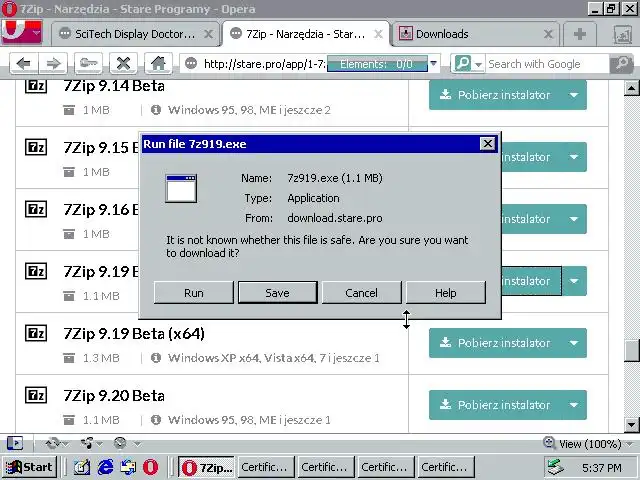
Task: Click the 7Zip 9.14 Beta icon
Action: coord(36,85)
